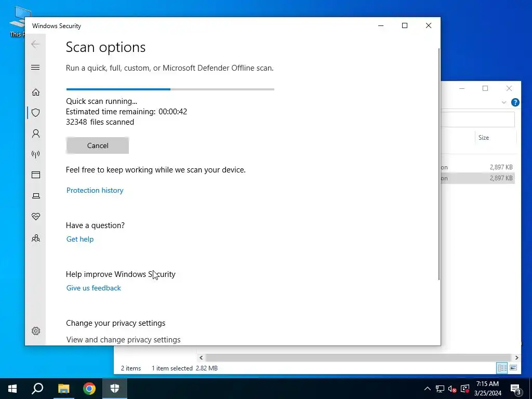
Task: Switch to large icons view in Explorer
Action: (x=513, y=368)
